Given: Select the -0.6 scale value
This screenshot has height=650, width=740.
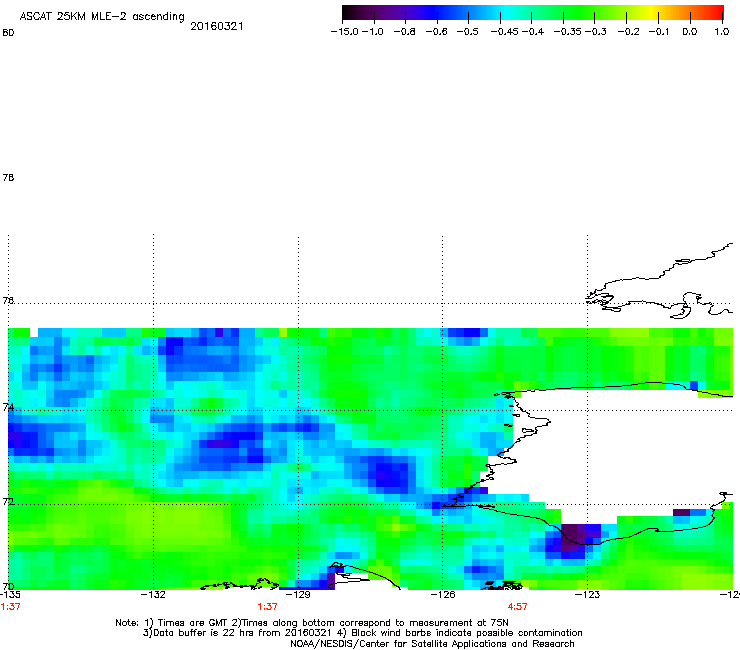Looking at the screenshot, I should [x=436, y=32].
